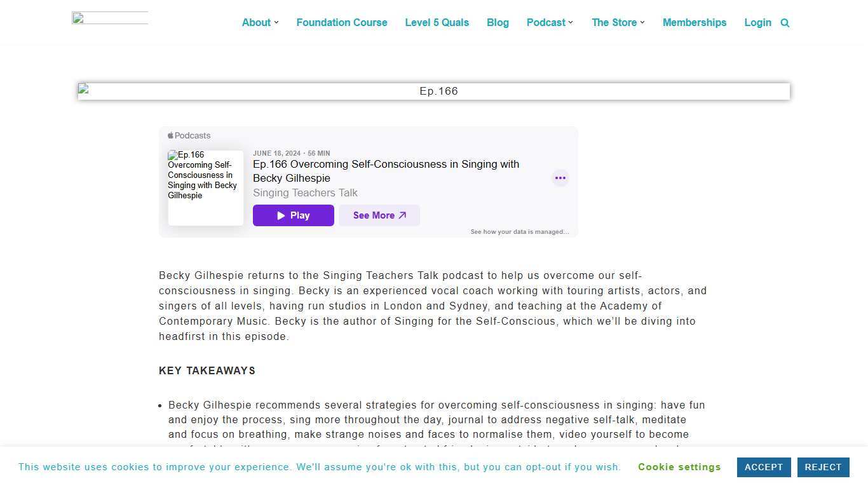The image size is (868, 488).
Task: Click the Apple Podcasts logo
Action: point(189,135)
